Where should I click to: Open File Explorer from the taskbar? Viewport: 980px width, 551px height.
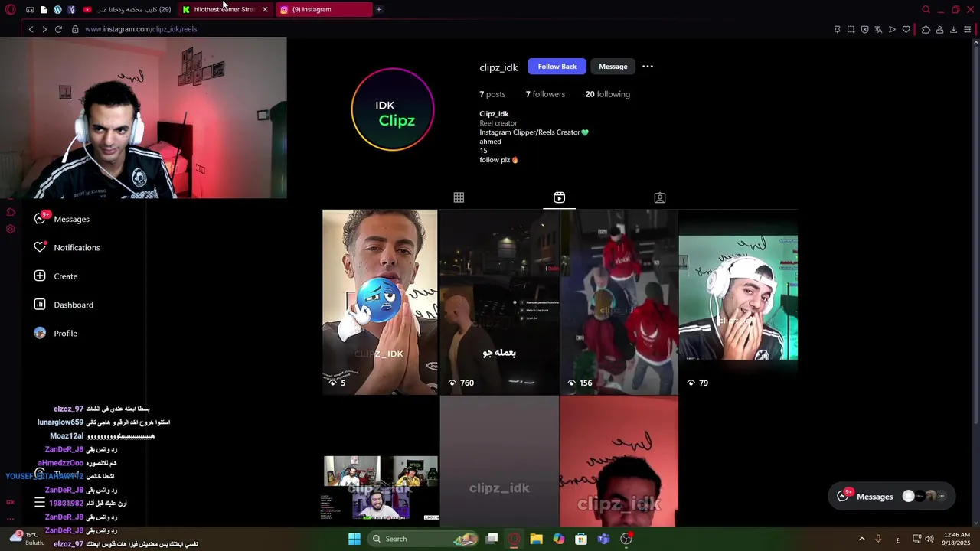click(536, 539)
